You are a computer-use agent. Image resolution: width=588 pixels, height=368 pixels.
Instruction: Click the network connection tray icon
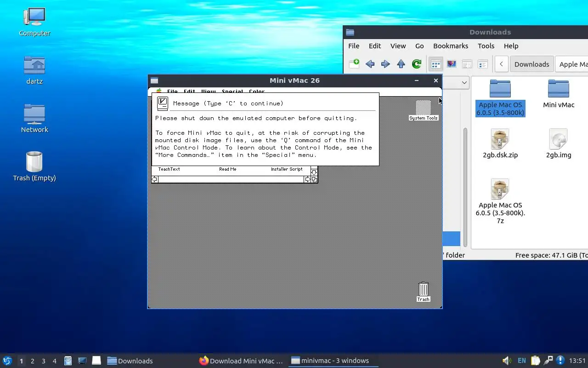548,361
